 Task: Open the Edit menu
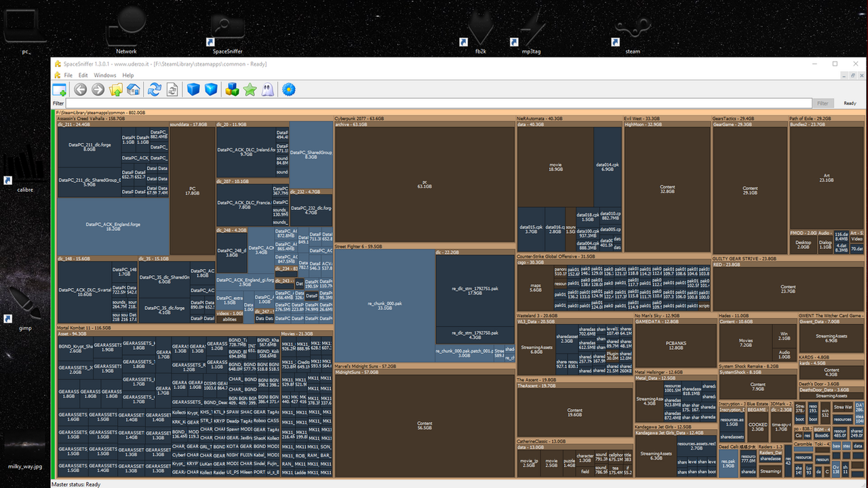[83, 75]
